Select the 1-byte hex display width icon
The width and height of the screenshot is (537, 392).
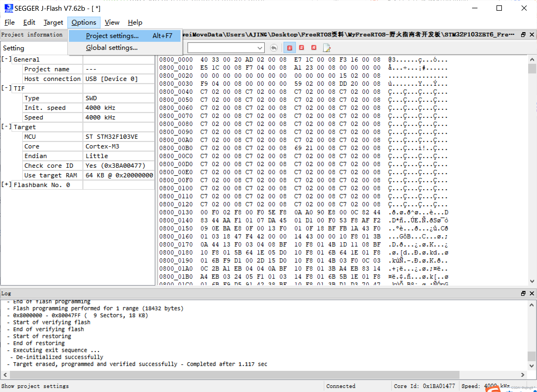pyautogui.click(x=289, y=47)
